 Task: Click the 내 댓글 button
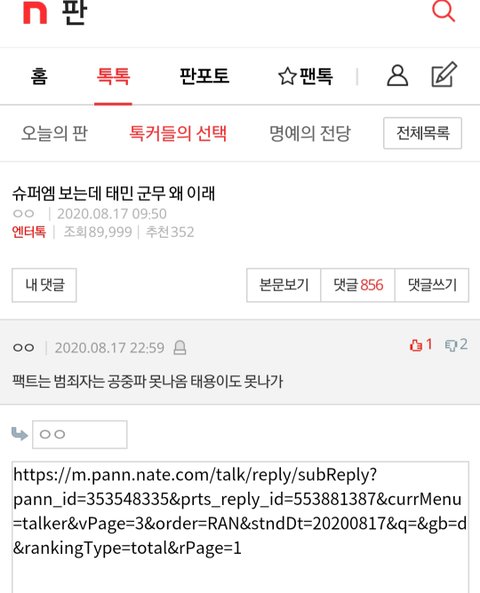point(44,285)
